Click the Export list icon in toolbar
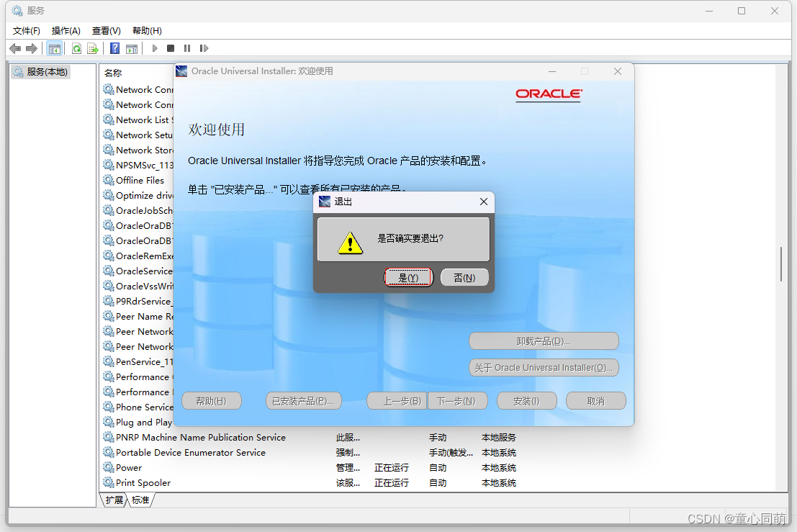 click(x=92, y=48)
